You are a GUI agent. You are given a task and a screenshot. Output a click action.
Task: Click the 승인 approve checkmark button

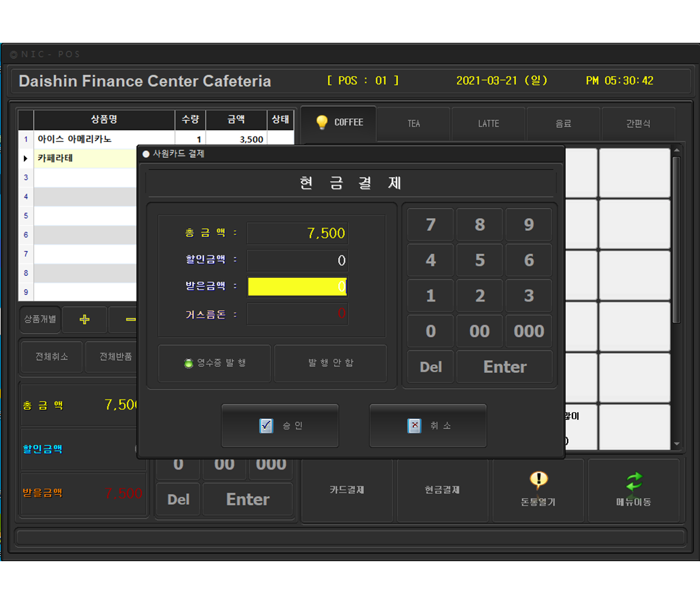[280, 426]
